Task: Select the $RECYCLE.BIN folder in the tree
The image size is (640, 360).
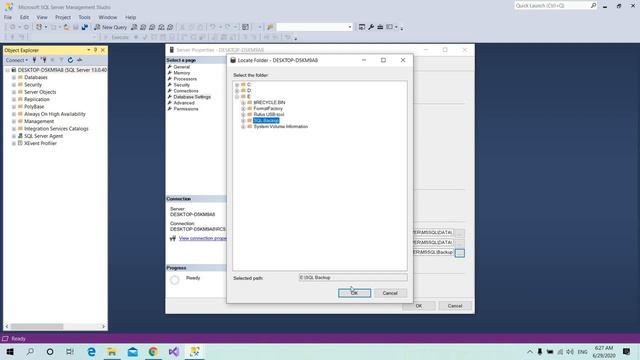Action: pos(269,102)
